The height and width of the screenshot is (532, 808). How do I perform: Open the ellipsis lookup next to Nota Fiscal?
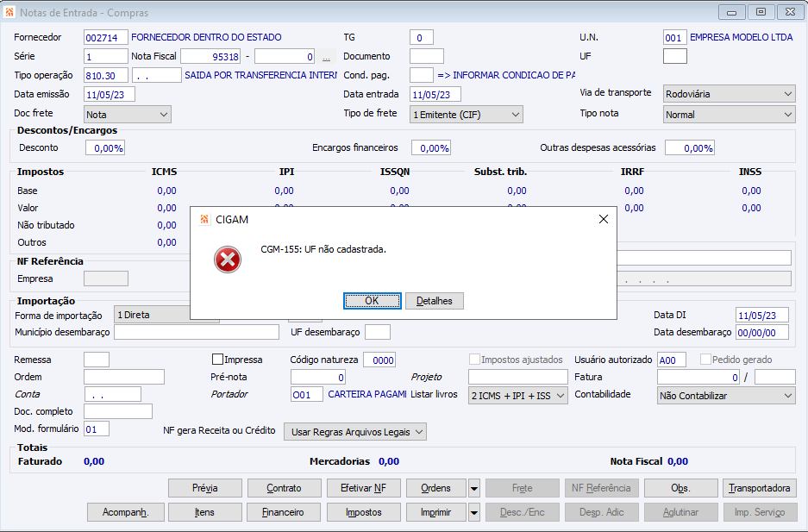[x=326, y=57]
